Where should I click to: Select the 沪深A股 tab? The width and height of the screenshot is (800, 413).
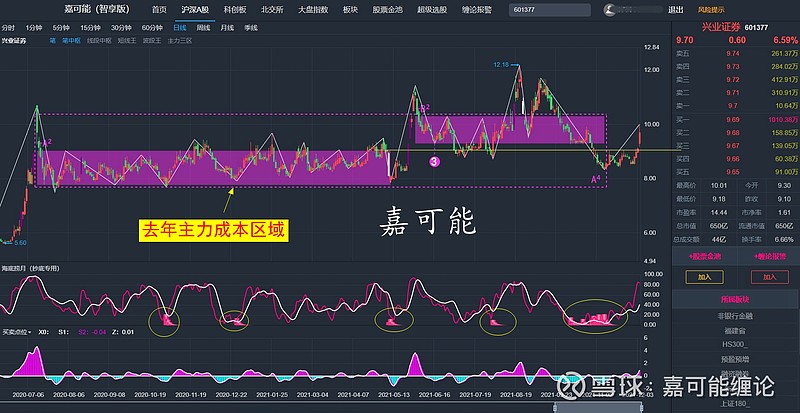(194, 10)
